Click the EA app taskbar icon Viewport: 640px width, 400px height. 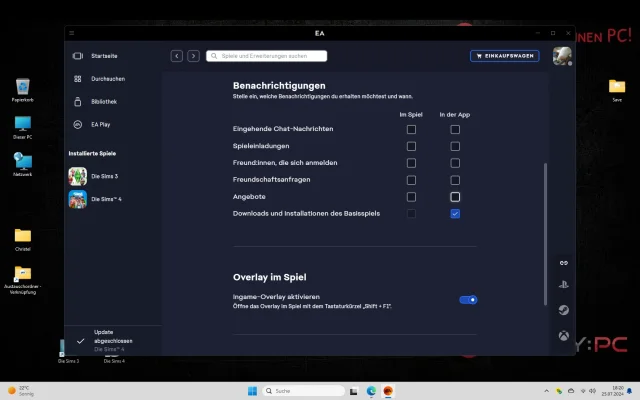tap(388, 391)
